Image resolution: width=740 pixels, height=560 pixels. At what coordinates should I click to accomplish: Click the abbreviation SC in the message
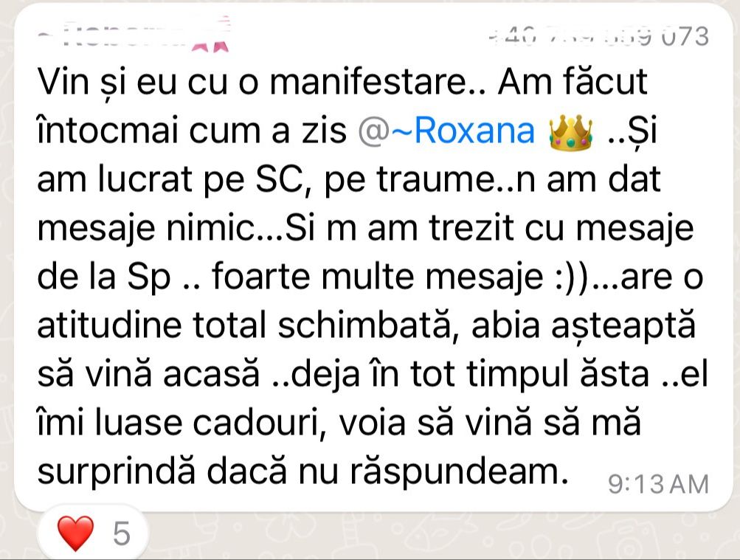pos(282,179)
